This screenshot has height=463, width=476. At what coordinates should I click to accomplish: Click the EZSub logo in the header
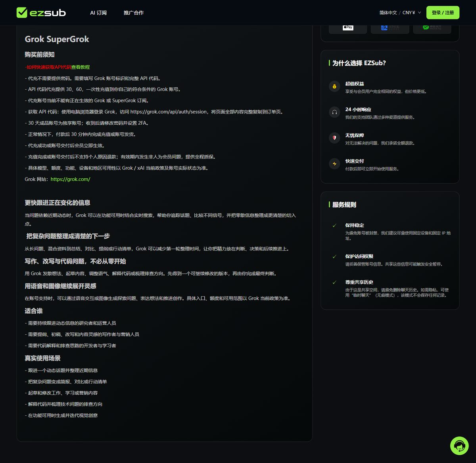[41, 13]
